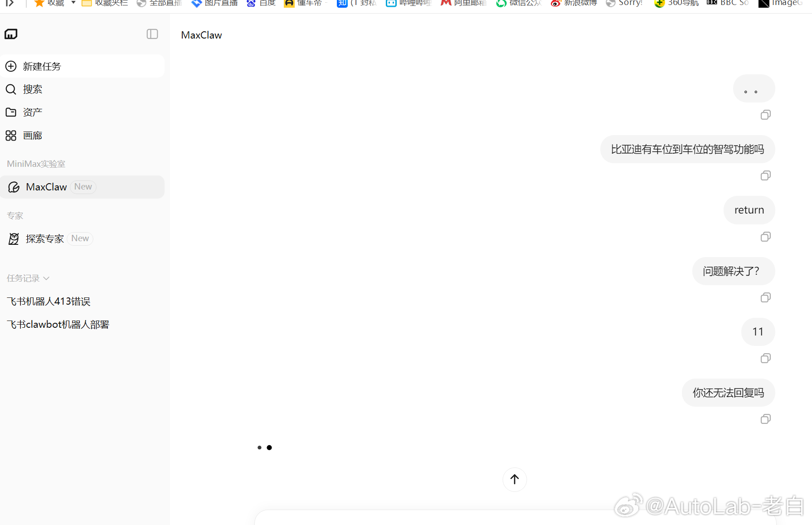Image resolution: width=812 pixels, height=525 pixels.
Task: Click the MiniMax实验室 section label
Action: coord(36,164)
